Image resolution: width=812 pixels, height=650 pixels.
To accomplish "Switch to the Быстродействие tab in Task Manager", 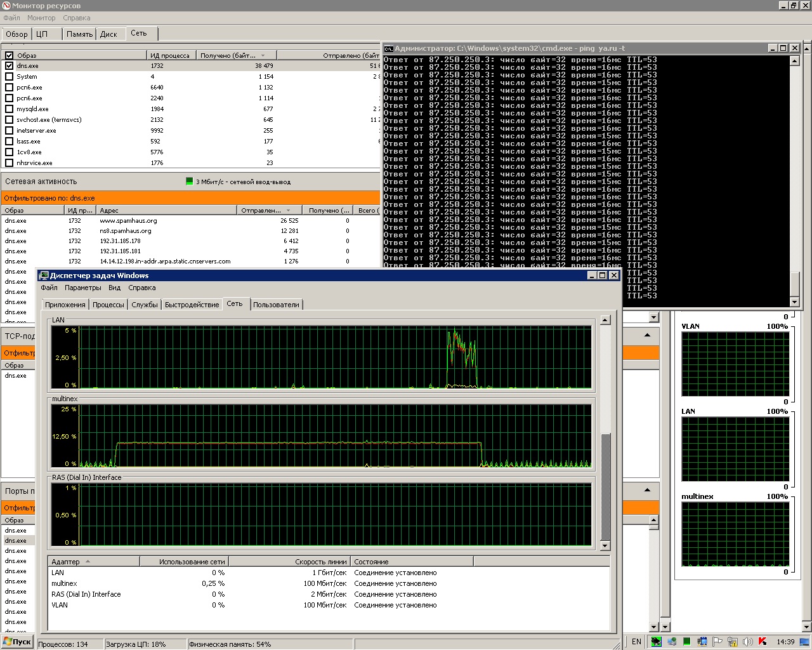I will coord(192,305).
